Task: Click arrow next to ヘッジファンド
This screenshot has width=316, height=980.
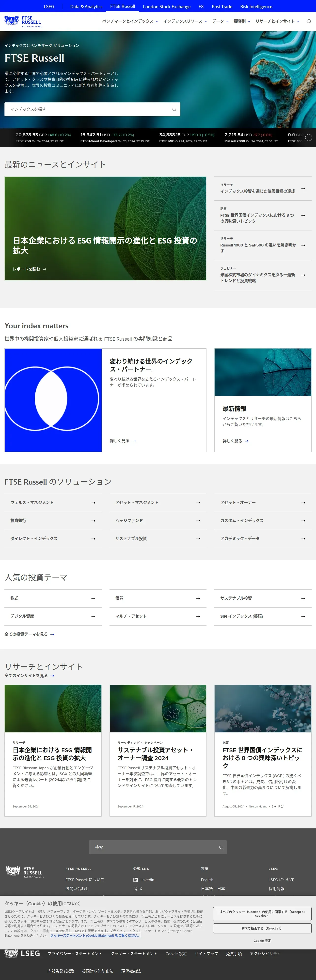Action: (x=198, y=520)
